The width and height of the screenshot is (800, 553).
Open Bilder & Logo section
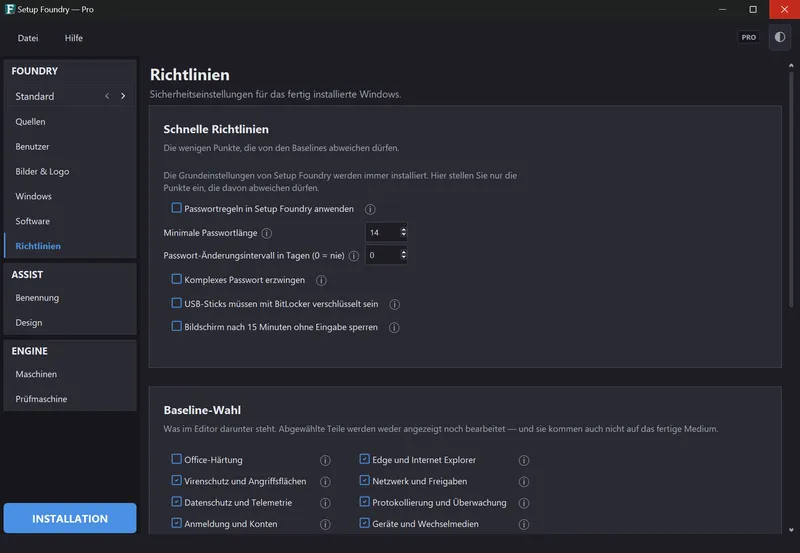point(70,171)
